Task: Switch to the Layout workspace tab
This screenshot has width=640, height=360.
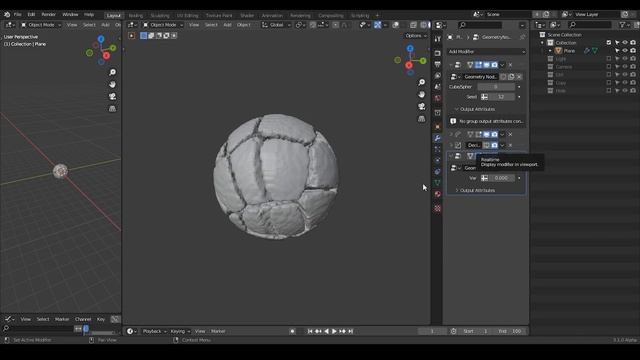Action: pyautogui.click(x=113, y=15)
